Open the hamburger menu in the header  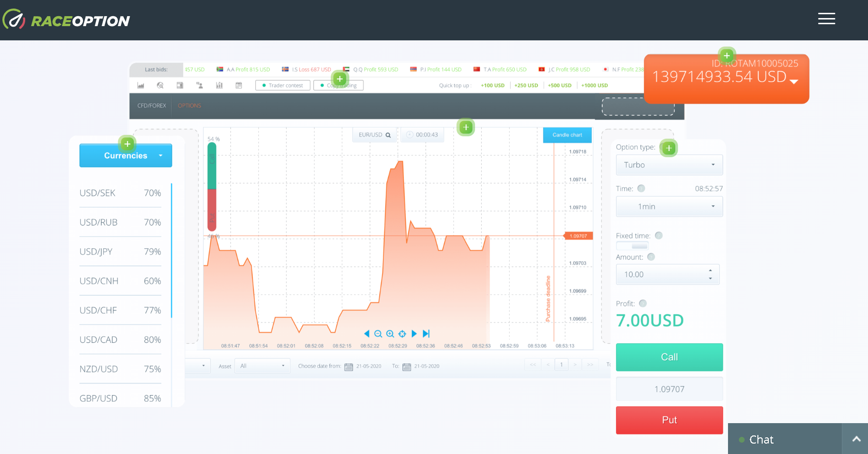826,19
